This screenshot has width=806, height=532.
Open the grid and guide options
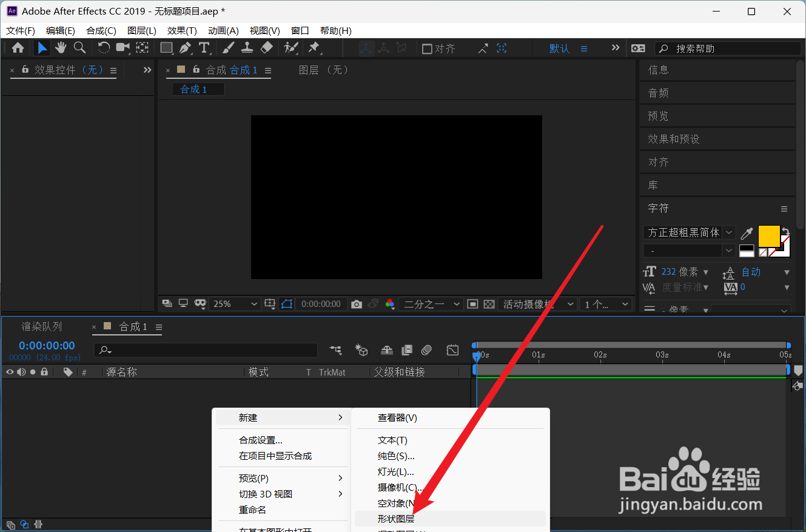point(270,304)
